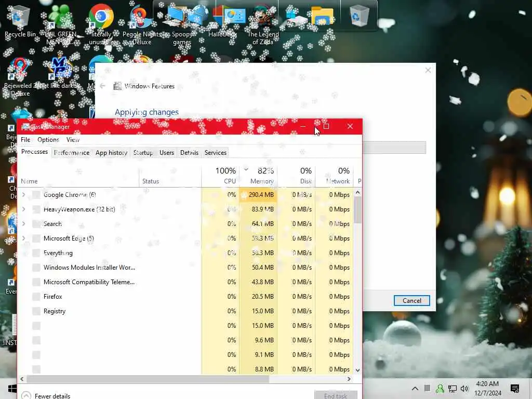The width and height of the screenshot is (532, 399).
Task: Switch to the Startup tab
Action: 143,153
